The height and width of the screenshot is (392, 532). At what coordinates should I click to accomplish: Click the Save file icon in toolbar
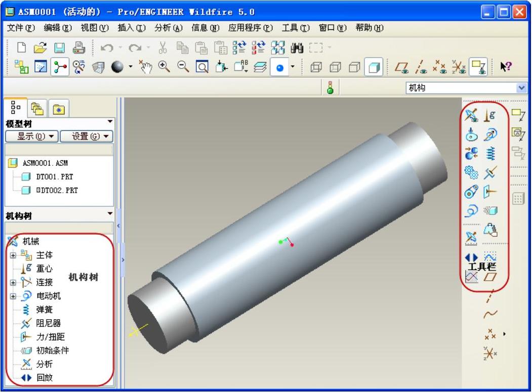60,49
